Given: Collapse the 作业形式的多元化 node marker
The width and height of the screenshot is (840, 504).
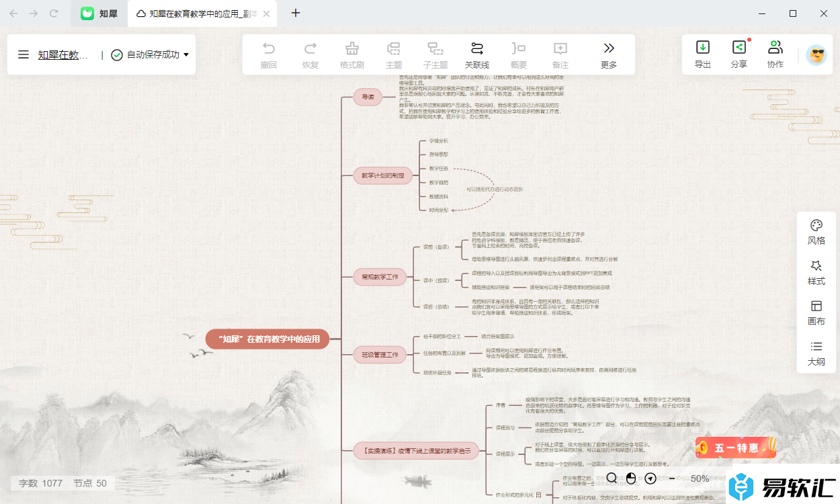Looking at the screenshot, I should click(539, 495).
